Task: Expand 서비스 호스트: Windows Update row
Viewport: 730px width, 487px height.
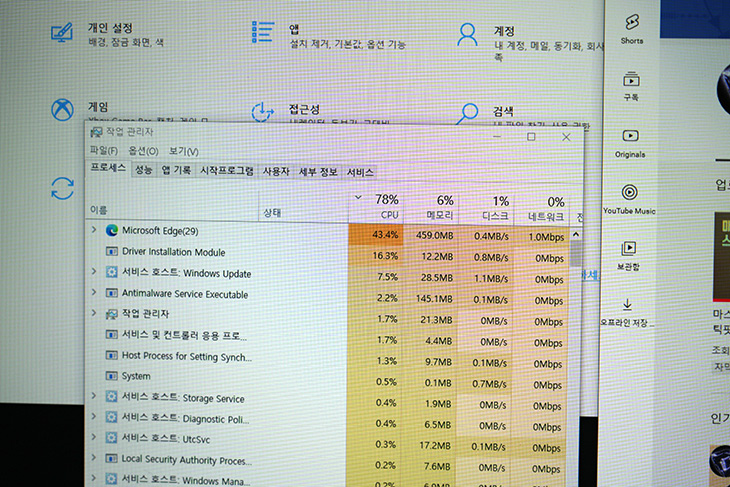Action: coord(94,271)
